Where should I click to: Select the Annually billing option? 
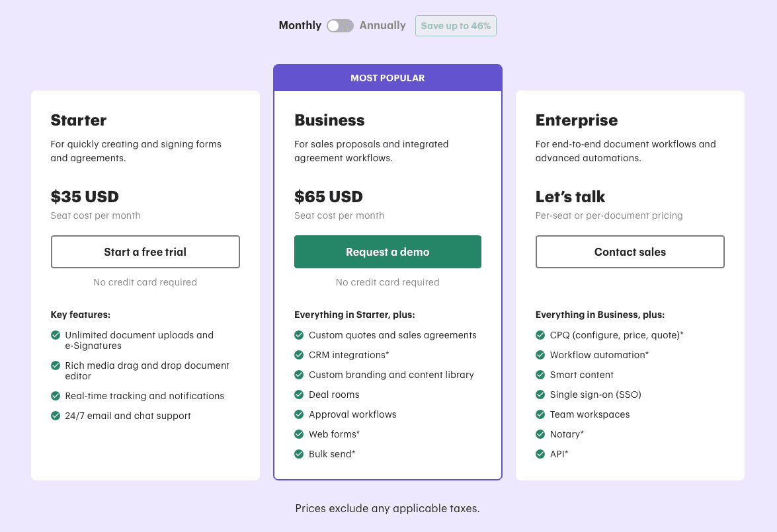coord(383,25)
